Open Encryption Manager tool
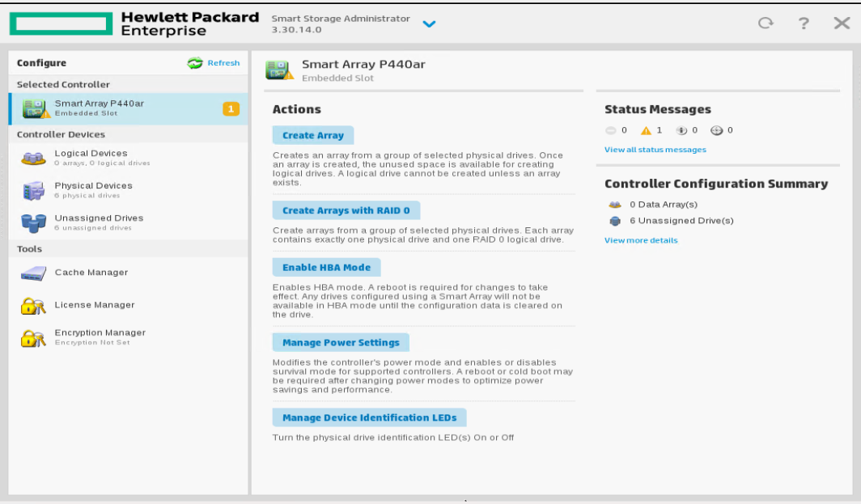 tap(129, 337)
